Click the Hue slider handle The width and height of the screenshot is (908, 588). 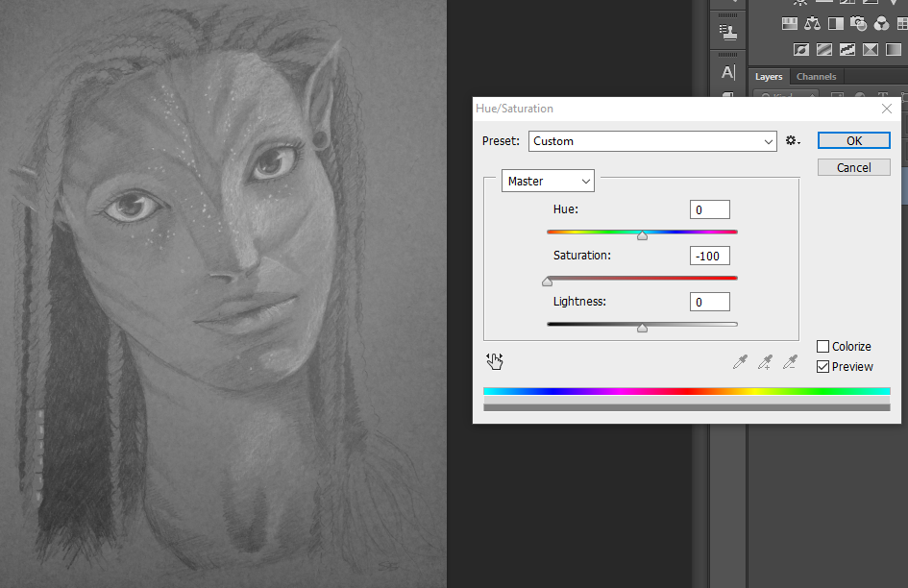(x=642, y=235)
